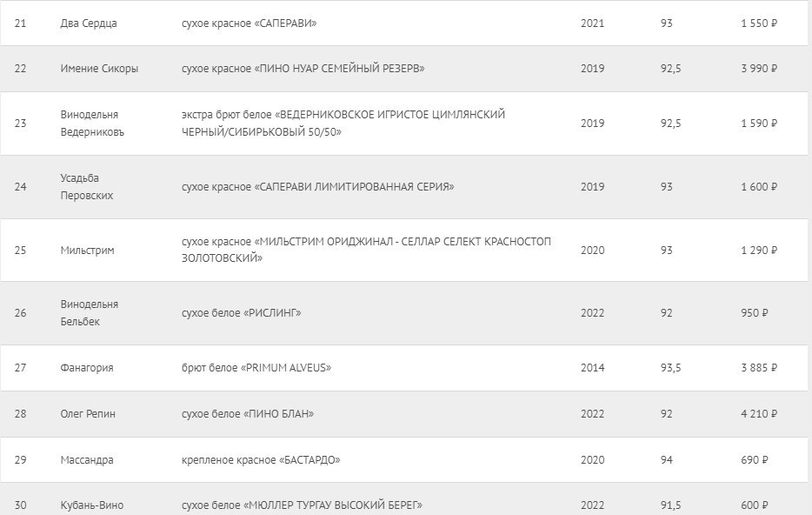Click the 4 210 ₽ price

[x=759, y=414]
